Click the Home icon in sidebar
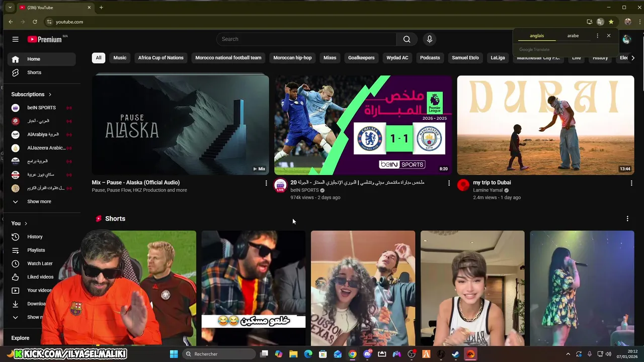The height and width of the screenshot is (362, 644). (x=16, y=59)
